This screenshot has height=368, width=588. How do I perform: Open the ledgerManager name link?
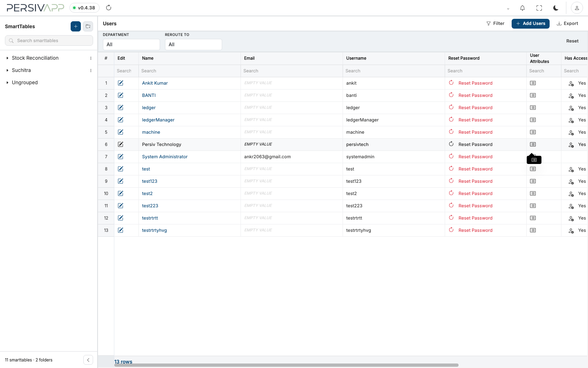tap(158, 120)
